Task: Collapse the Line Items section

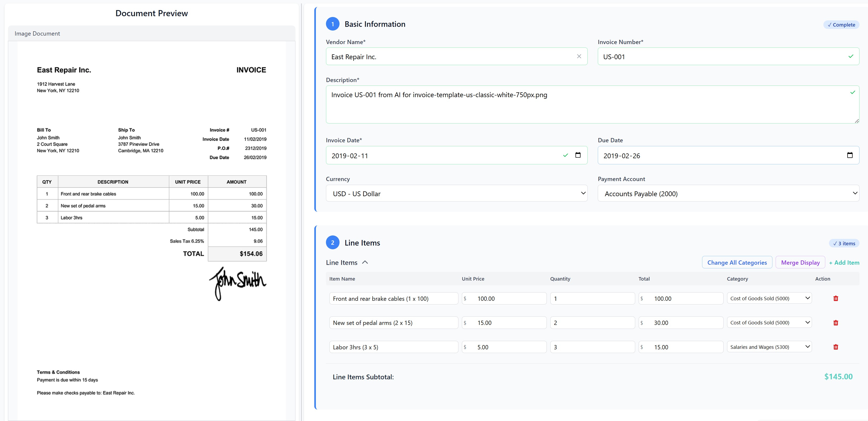Action: [365, 262]
